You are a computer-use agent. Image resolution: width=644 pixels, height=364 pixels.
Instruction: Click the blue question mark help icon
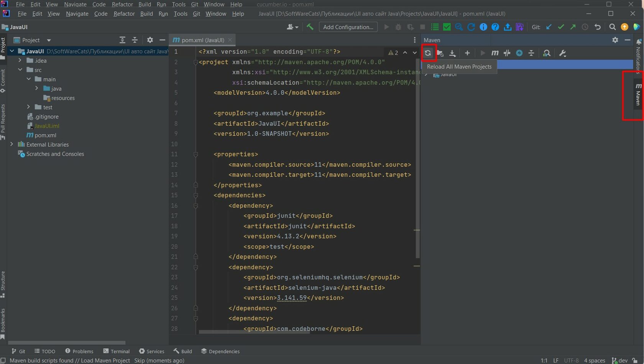point(495,27)
